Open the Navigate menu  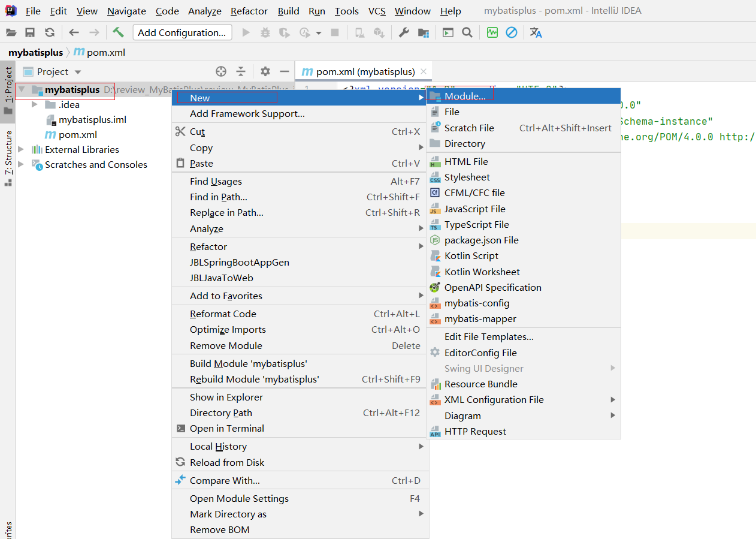point(126,11)
